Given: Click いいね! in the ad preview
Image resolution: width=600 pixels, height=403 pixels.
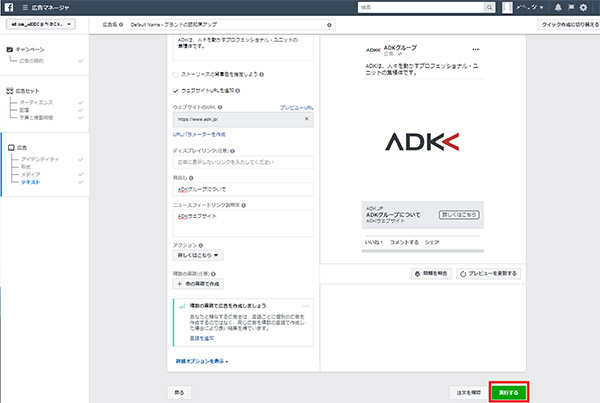Looking at the screenshot, I should (374, 242).
